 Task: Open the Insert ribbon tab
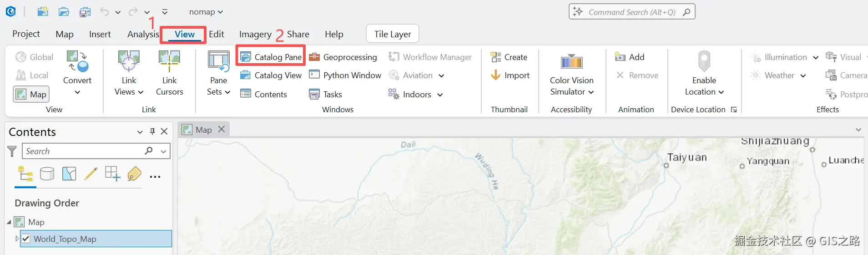tap(100, 34)
